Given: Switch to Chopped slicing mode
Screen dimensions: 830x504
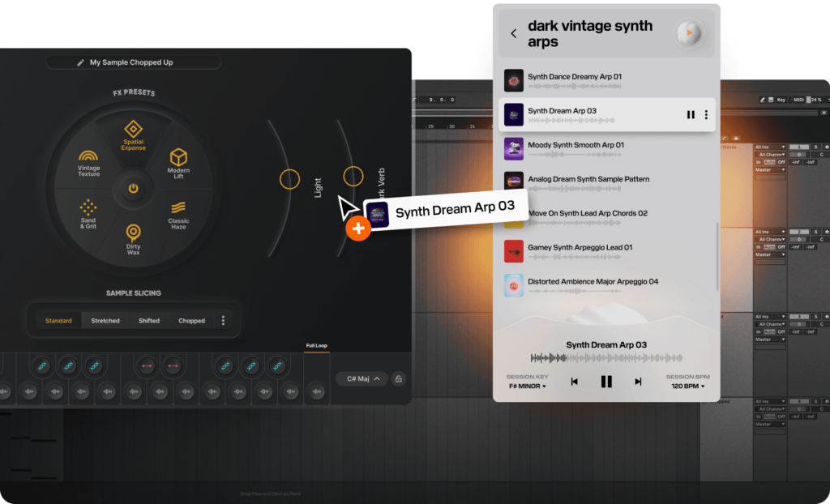Looking at the screenshot, I should click(191, 321).
